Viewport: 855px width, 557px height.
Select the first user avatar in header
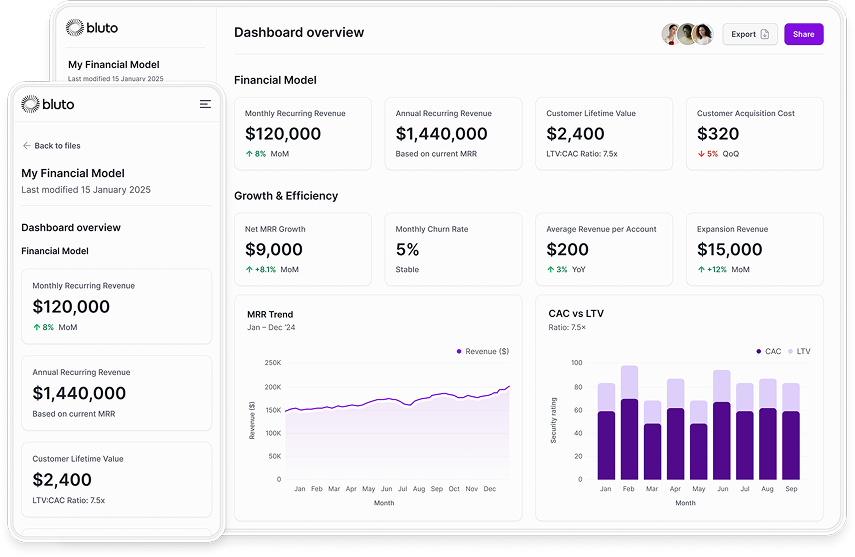pos(671,34)
